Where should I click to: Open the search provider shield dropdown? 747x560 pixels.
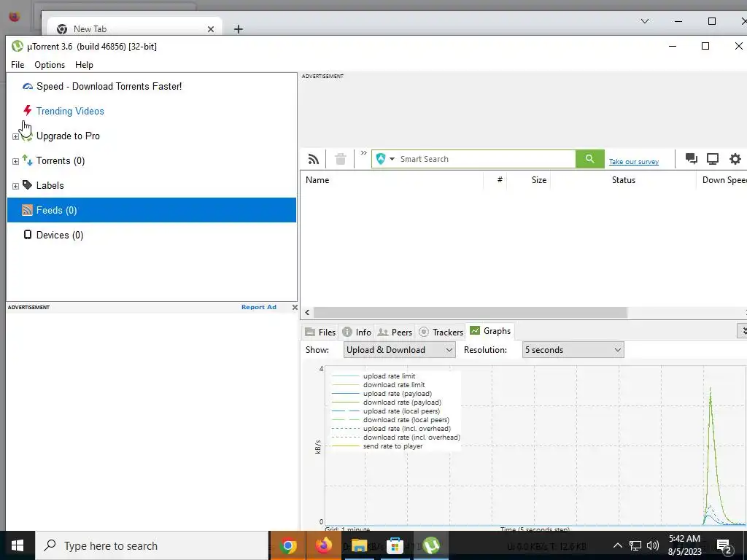pyautogui.click(x=385, y=159)
